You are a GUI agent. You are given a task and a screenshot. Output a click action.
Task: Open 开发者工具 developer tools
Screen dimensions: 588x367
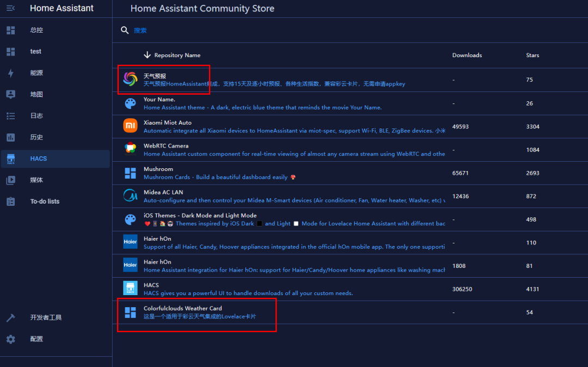pyautogui.click(x=55, y=317)
